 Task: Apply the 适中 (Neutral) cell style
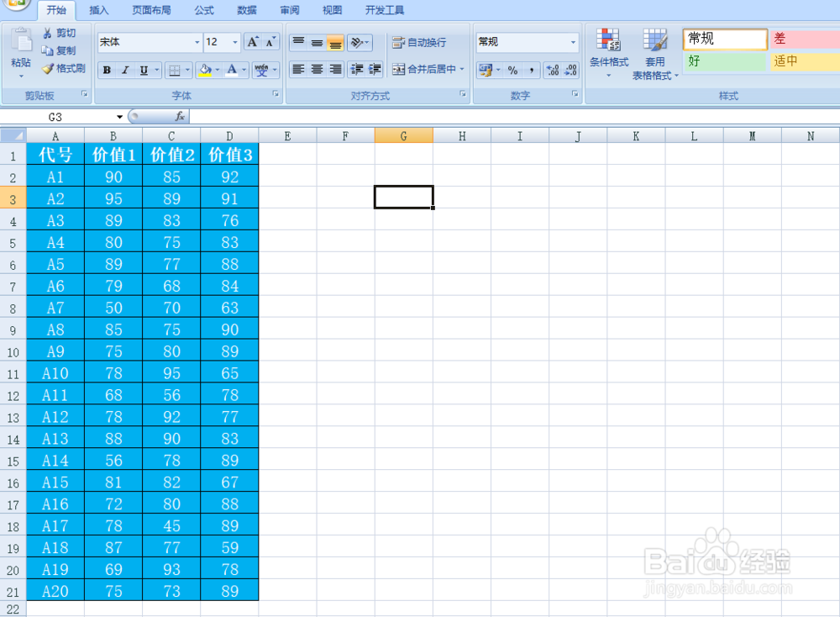tap(804, 61)
